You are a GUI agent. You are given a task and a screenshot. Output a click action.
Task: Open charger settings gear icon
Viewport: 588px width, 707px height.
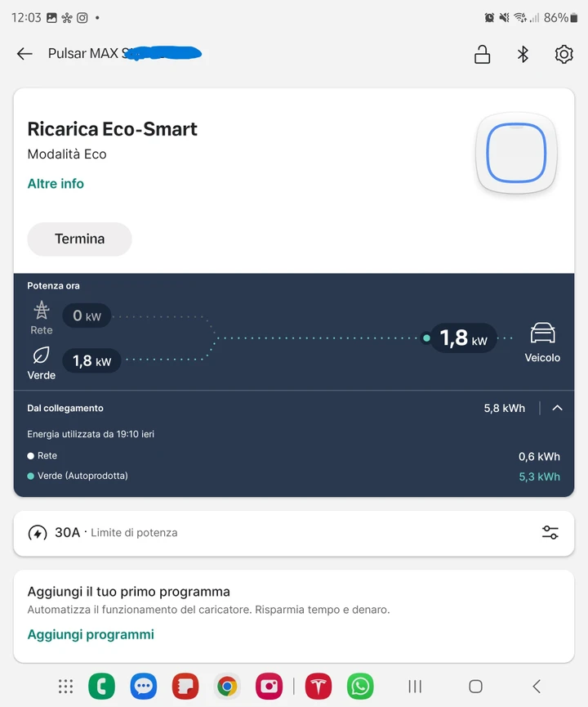pos(563,55)
